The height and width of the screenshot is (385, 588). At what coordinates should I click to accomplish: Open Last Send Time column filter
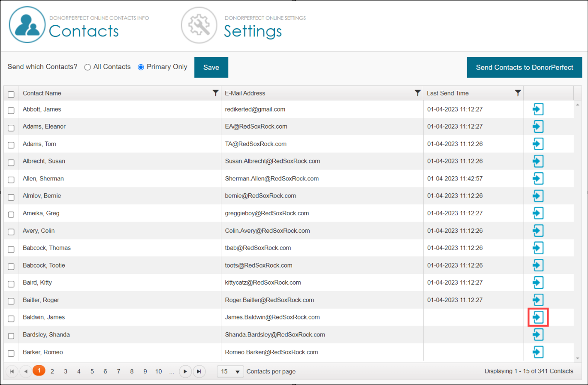(x=518, y=93)
